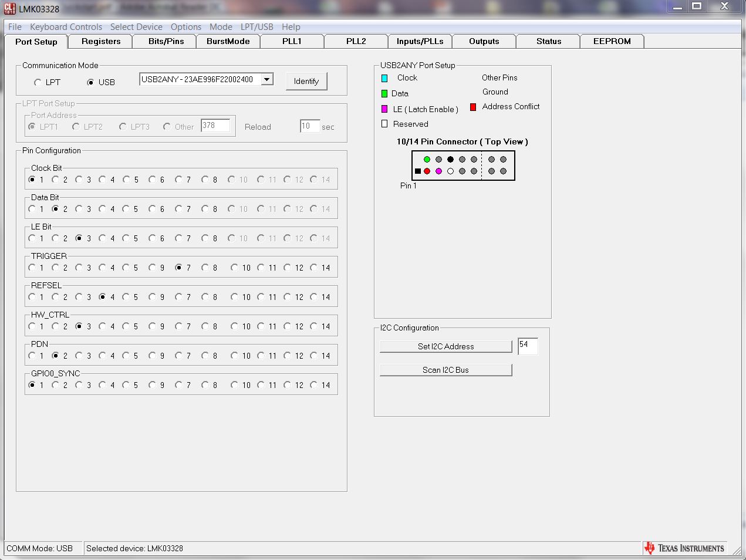746x560 pixels.
Task: Switch to the Status tab
Action: 549,41
